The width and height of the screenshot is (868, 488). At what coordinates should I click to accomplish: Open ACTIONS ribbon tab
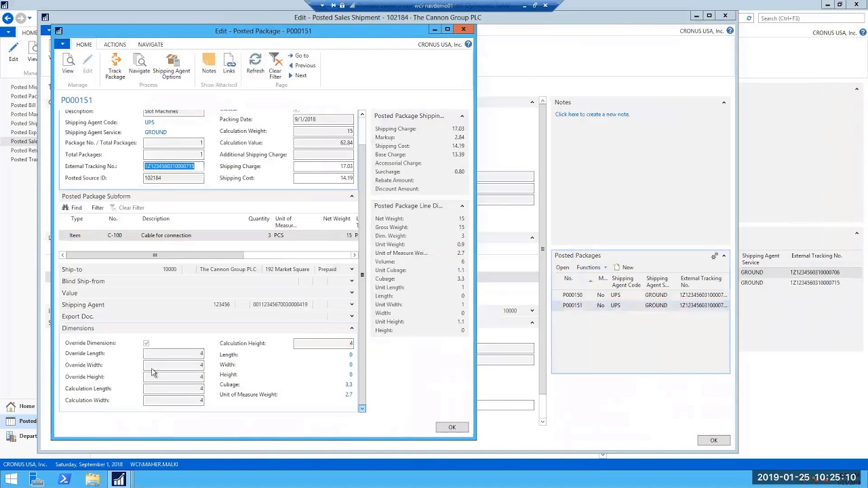pos(115,45)
